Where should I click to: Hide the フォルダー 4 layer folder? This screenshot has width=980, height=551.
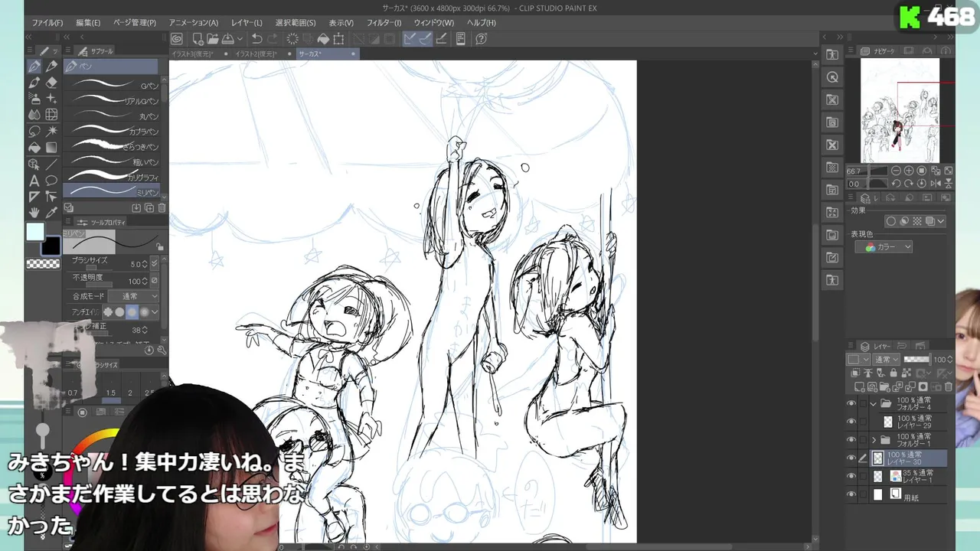[x=851, y=403]
